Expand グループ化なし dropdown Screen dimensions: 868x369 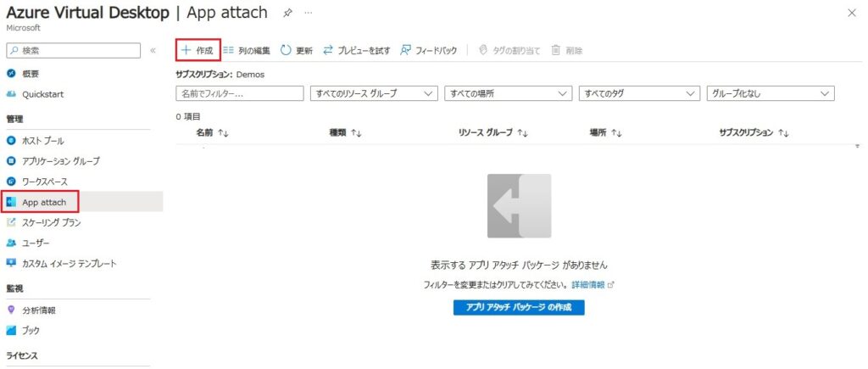(x=771, y=93)
